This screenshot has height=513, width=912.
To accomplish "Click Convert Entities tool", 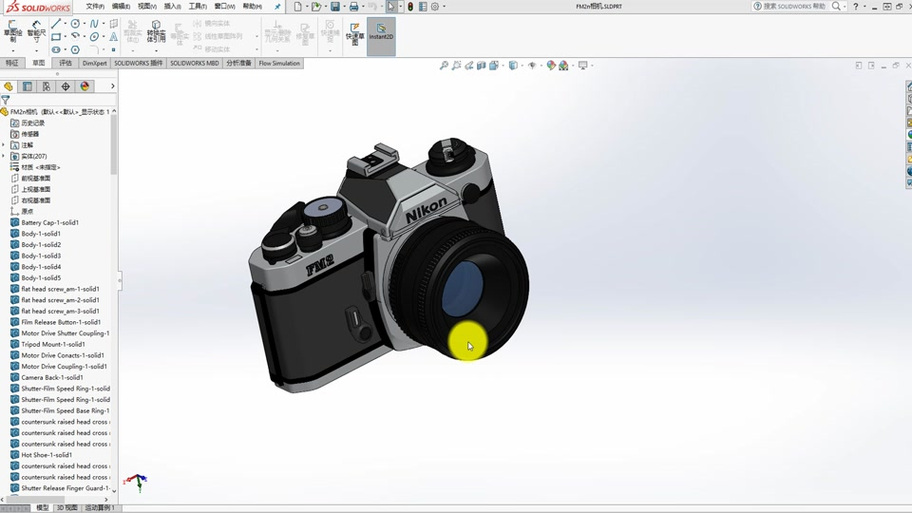I will coord(156,31).
